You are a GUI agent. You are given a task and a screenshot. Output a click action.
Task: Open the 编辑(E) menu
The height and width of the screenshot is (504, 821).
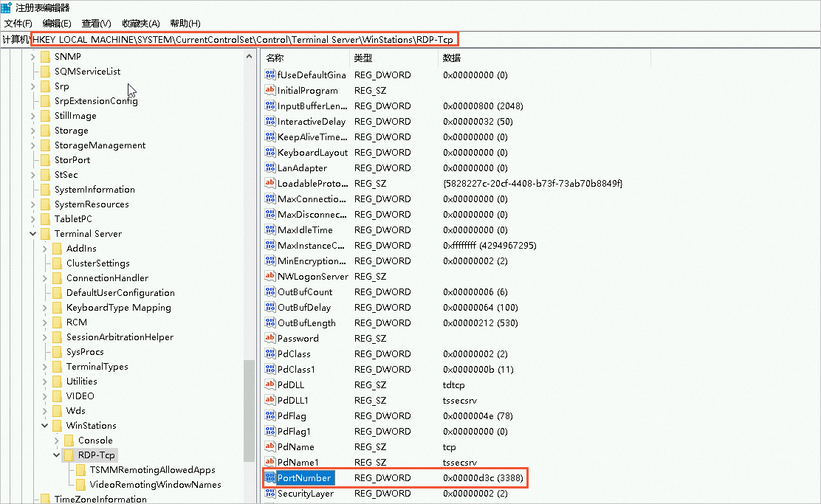click(x=57, y=24)
